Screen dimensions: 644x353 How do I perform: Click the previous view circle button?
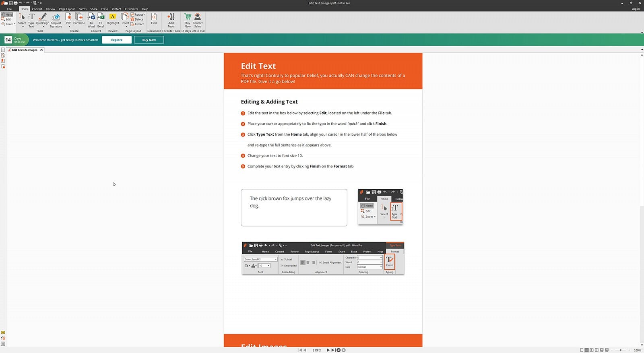click(x=339, y=350)
